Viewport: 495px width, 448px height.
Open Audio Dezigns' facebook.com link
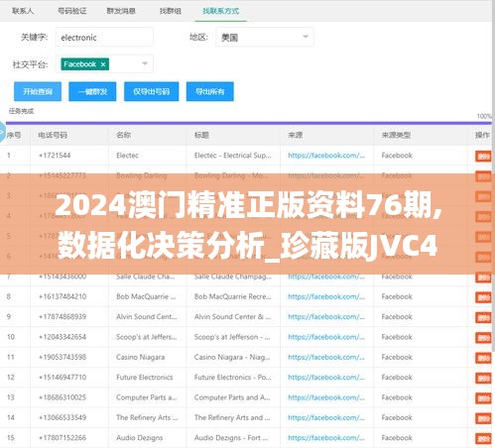(326, 438)
